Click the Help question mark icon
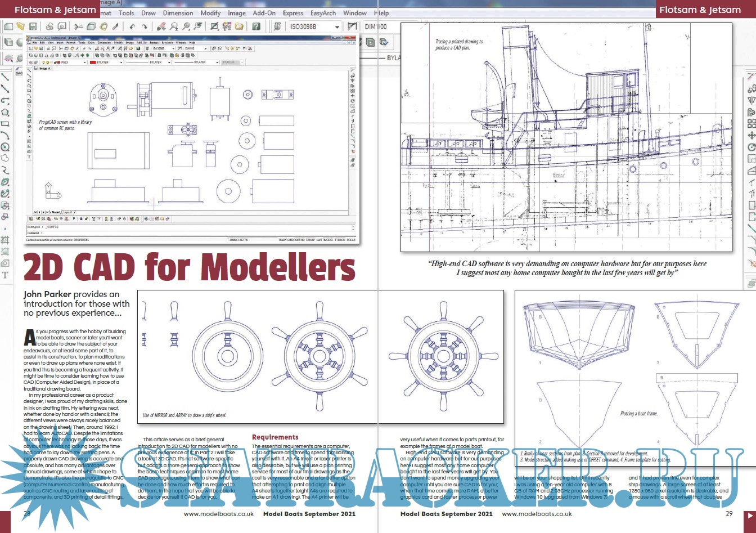The width and height of the screenshot is (756, 533). point(256,26)
